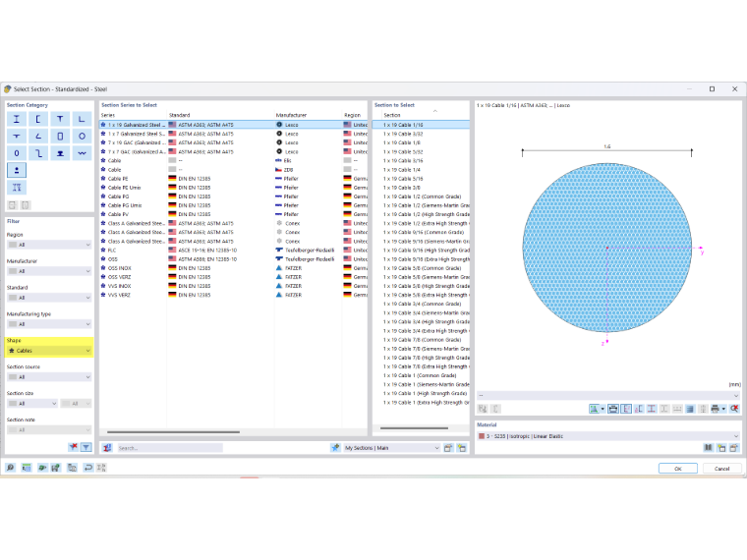The image size is (747, 560).
Task: Toggle the funnel filter icon
Action: tap(86, 447)
